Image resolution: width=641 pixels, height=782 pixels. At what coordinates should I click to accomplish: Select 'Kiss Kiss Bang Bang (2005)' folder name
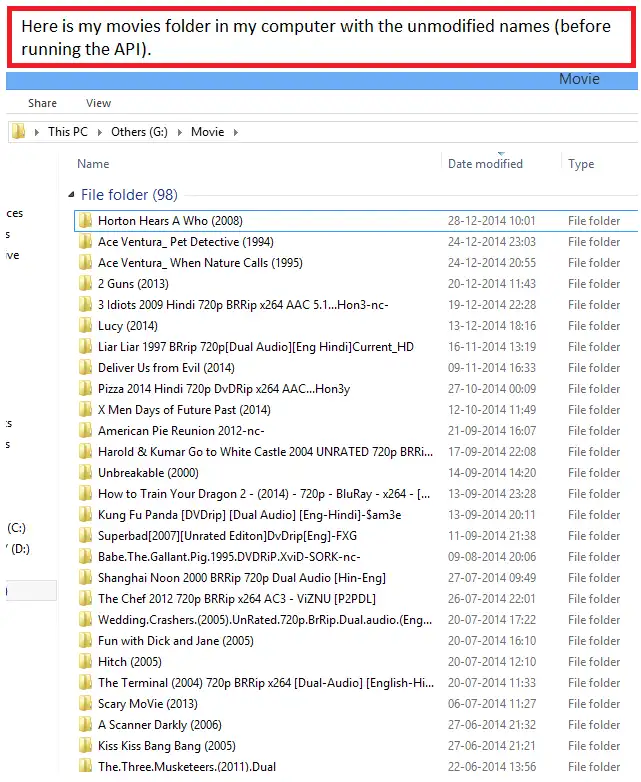pos(167,746)
